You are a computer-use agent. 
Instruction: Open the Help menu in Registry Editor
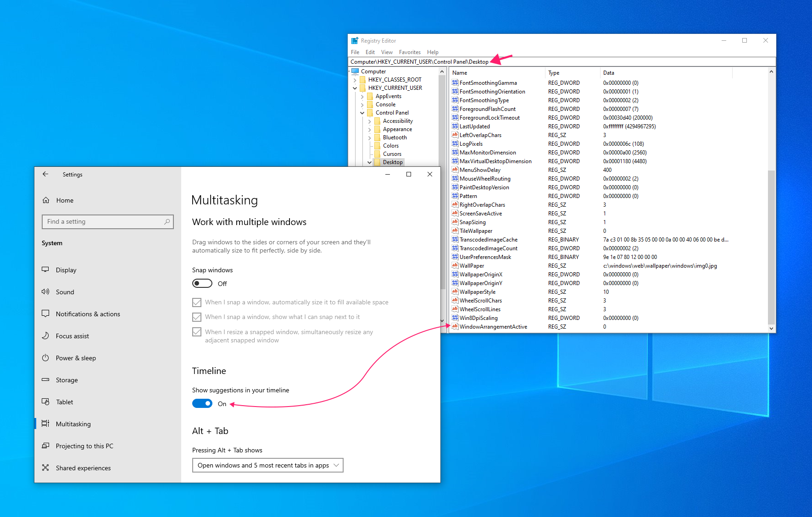(433, 52)
